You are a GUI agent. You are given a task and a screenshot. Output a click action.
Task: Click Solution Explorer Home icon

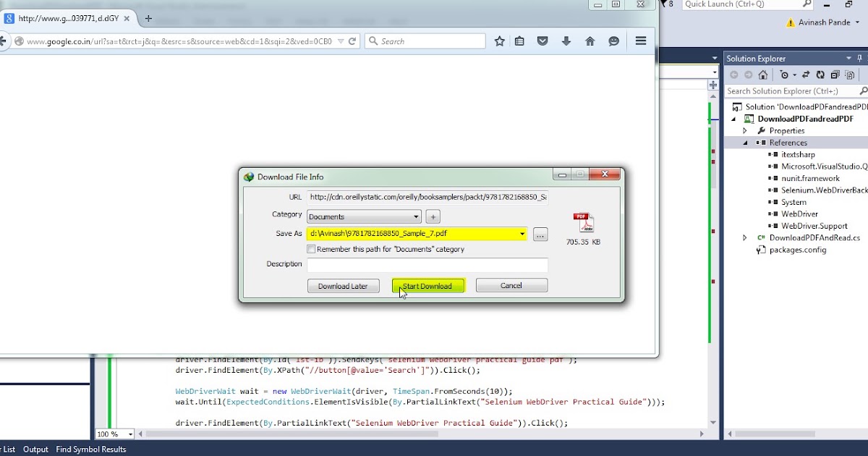coord(762,75)
